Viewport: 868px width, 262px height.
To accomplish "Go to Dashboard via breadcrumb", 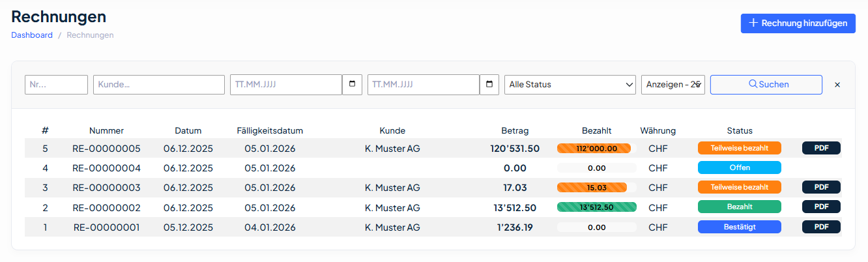I will coord(32,35).
